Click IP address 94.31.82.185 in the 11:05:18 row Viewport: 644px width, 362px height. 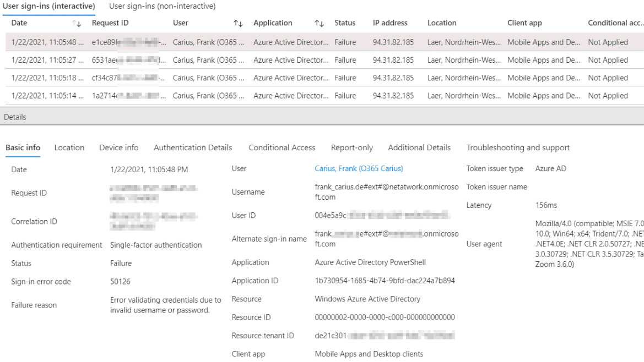tap(393, 78)
